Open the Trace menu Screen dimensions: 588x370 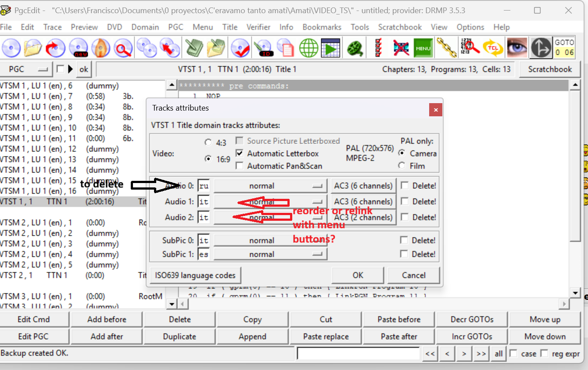coord(53,27)
